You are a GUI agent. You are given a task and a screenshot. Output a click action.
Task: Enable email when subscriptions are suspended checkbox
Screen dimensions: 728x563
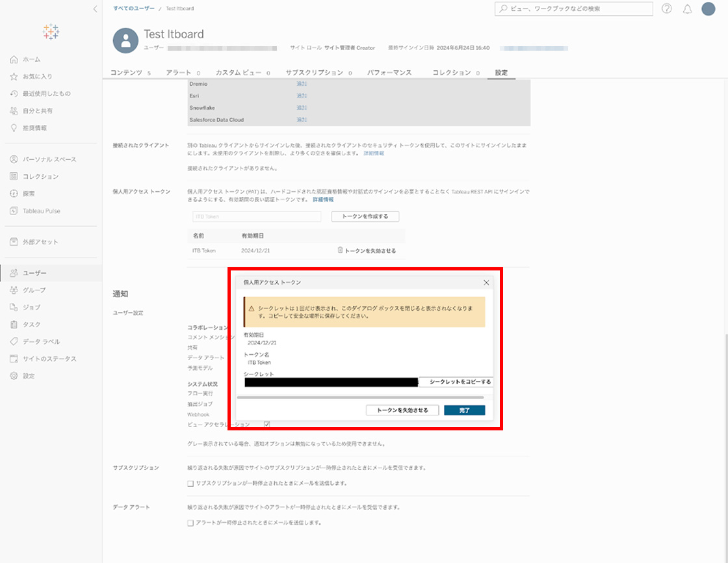[x=190, y=484]
